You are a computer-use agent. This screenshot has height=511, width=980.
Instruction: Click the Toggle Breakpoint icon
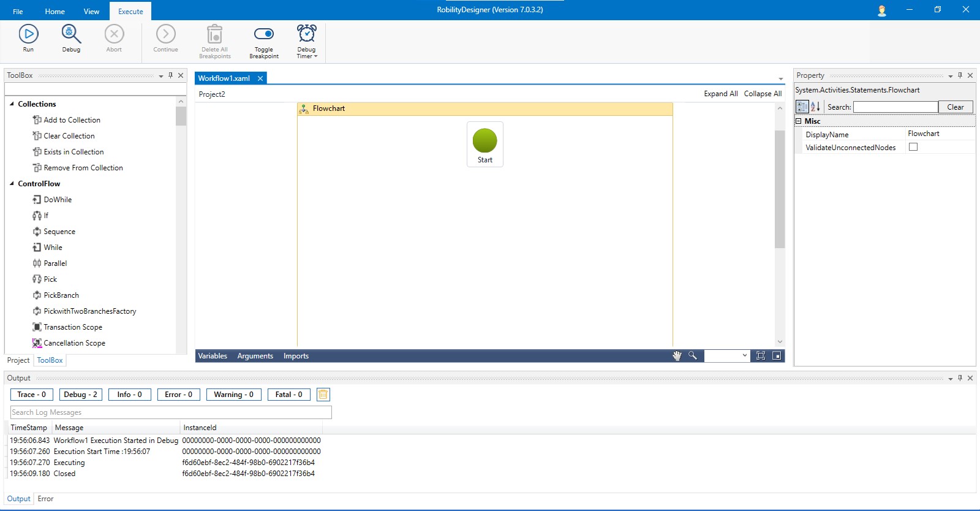[264, 34]
